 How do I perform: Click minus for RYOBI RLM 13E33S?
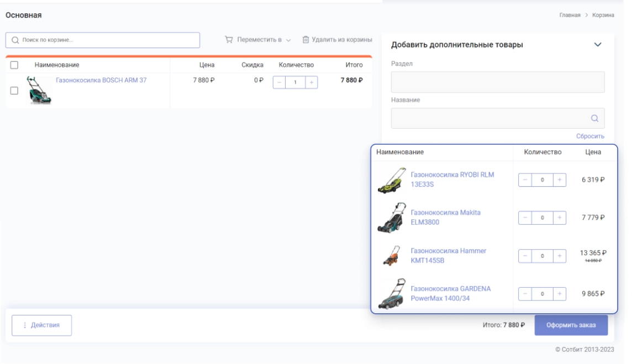click(525, 180)
